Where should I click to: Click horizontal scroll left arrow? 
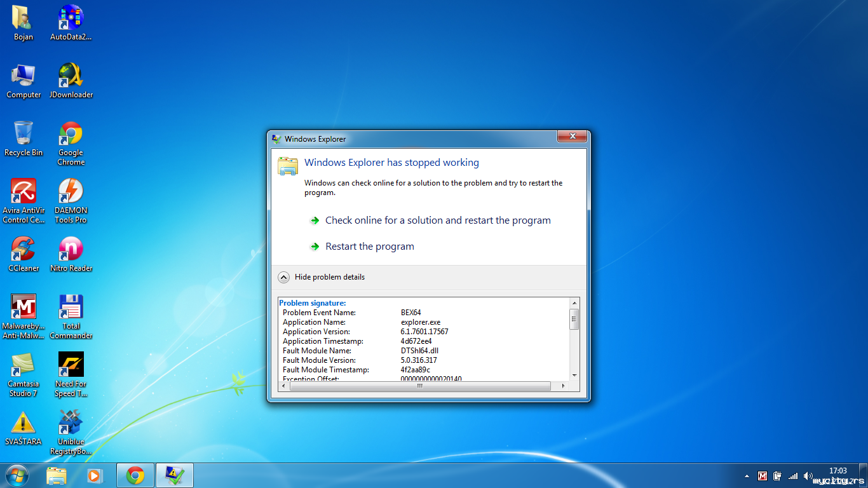284,386
